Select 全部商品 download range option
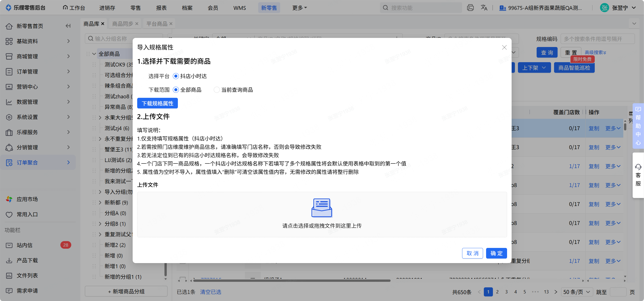 tap(187, 90)
